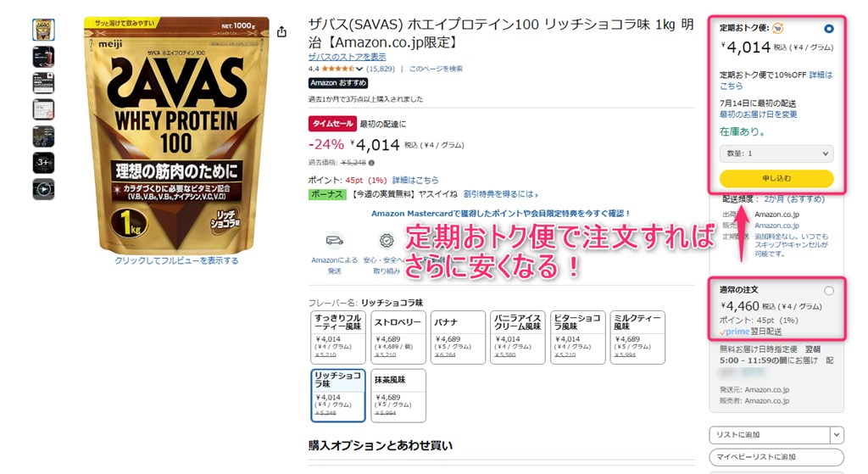Select the バナナ flavor tile
Screen dimensions: 868x474
pos(458,337)
